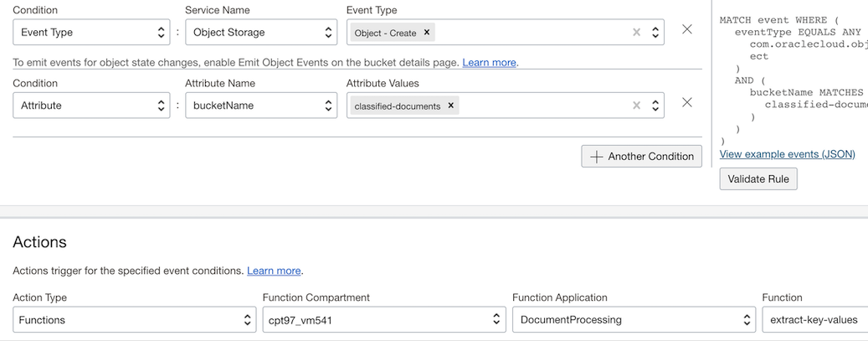Open the Condition dropdown set to Event Type
Viewport: 868px width, 341px height.
click(91, 33)
